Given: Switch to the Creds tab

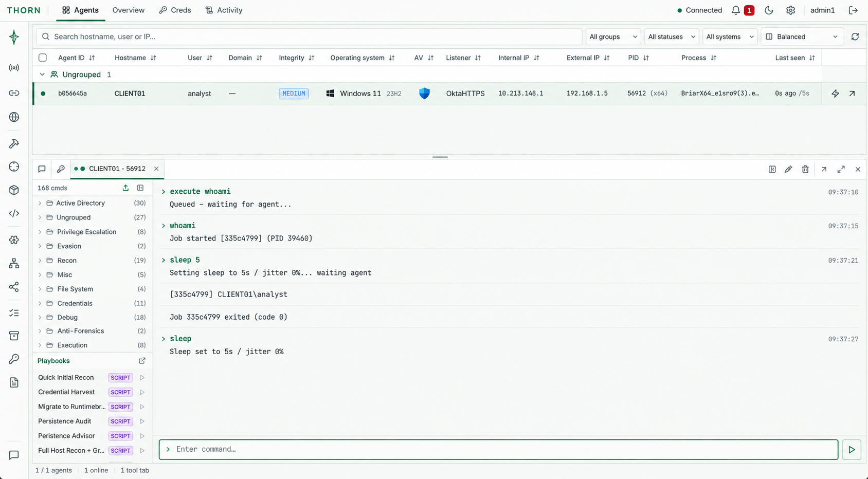Looking at the screenshot, I should [x=175, y=10].
